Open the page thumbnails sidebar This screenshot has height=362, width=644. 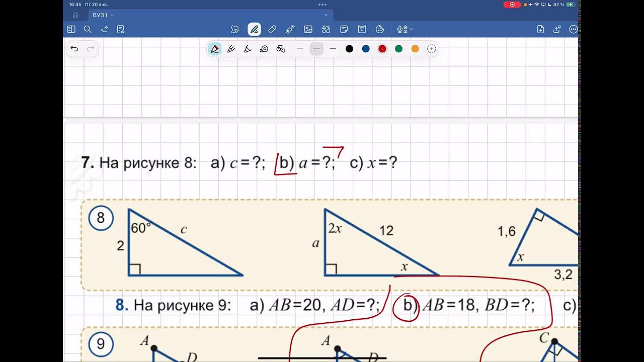tap(71, 29)
